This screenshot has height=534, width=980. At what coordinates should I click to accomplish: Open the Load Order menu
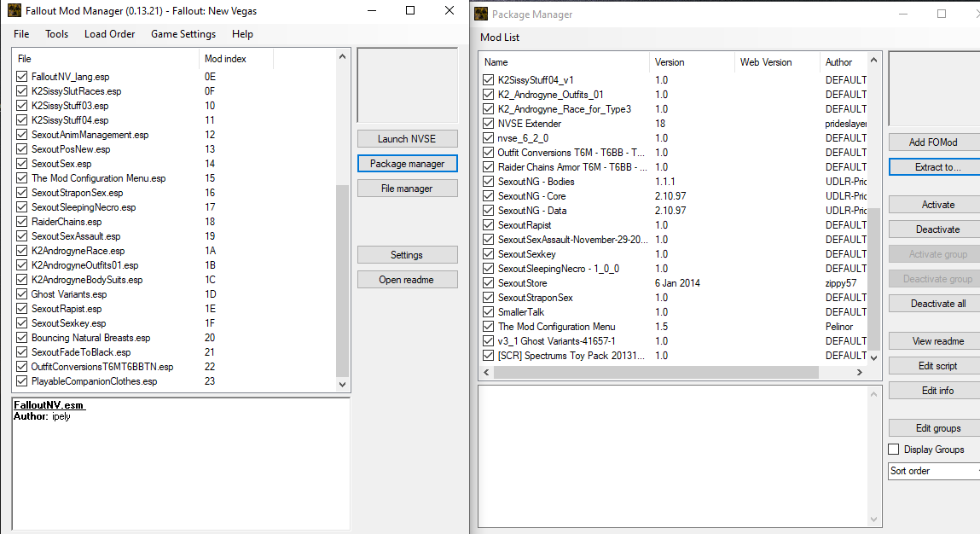point(109,34)
